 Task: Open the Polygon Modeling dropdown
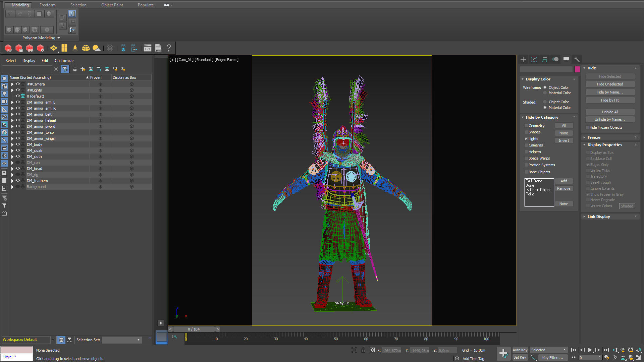click(41, 38)
